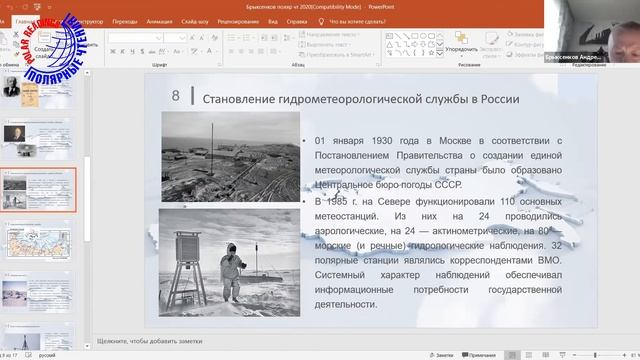This screenshot has height=360, width=640.
Task: Switch to Normal view icon in status bar
Action: [x=512, y=355]
